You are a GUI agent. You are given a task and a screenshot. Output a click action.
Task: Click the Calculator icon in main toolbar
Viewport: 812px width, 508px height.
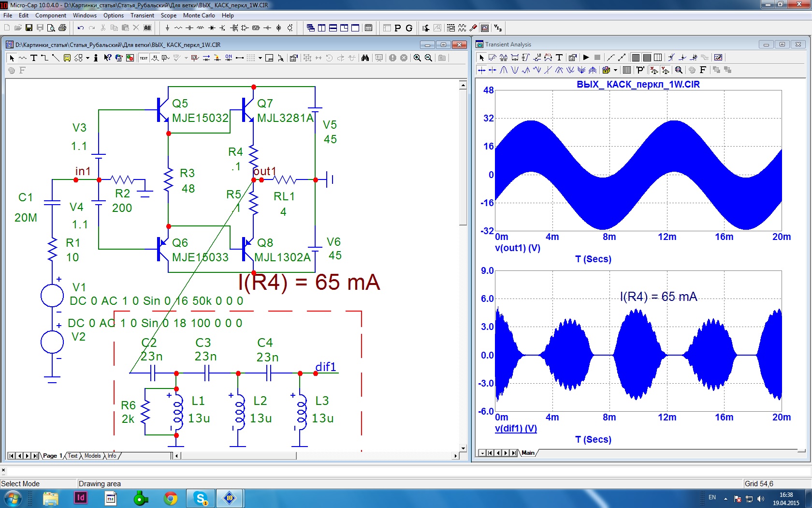point(368,28)
